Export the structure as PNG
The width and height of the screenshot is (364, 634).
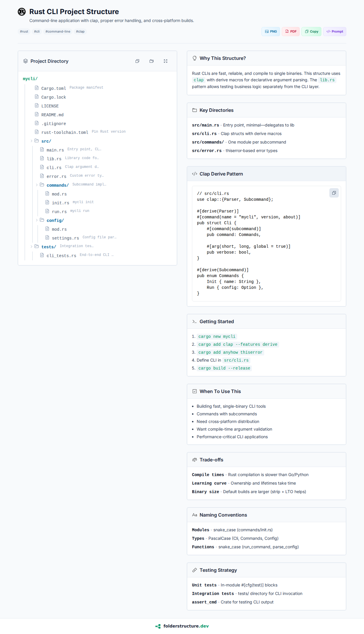pyautogui.click(x=271, y=31)
